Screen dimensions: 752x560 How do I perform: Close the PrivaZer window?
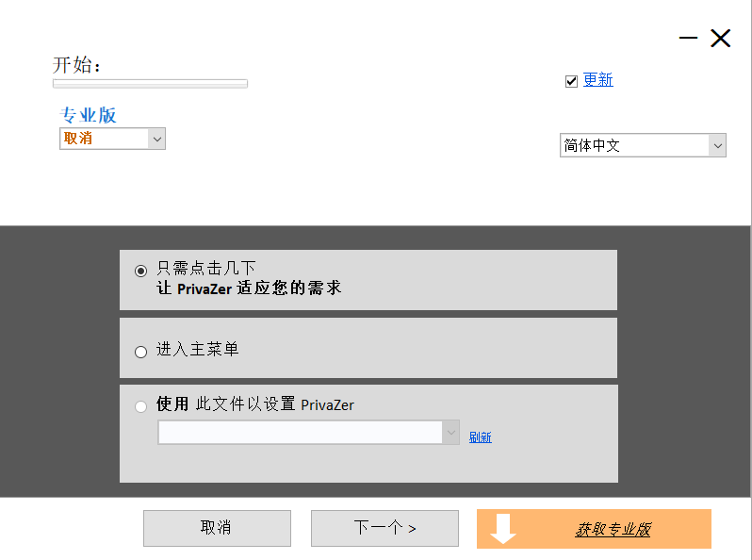720,38
